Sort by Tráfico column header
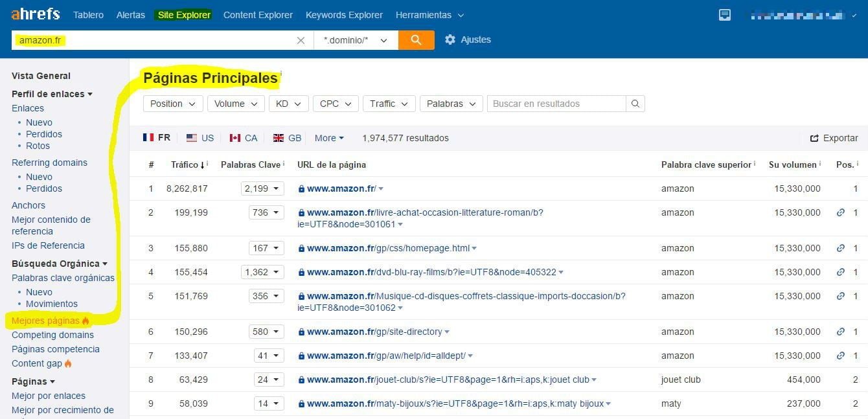 pyautogui.click(x=187, y=164)
